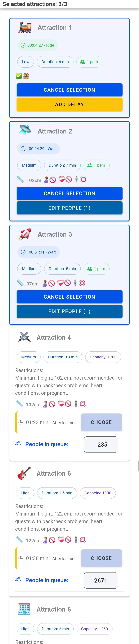Viewport: 139px width, 644px height.
Task: Add delay to Attraction 1
Action: (69, 104)
